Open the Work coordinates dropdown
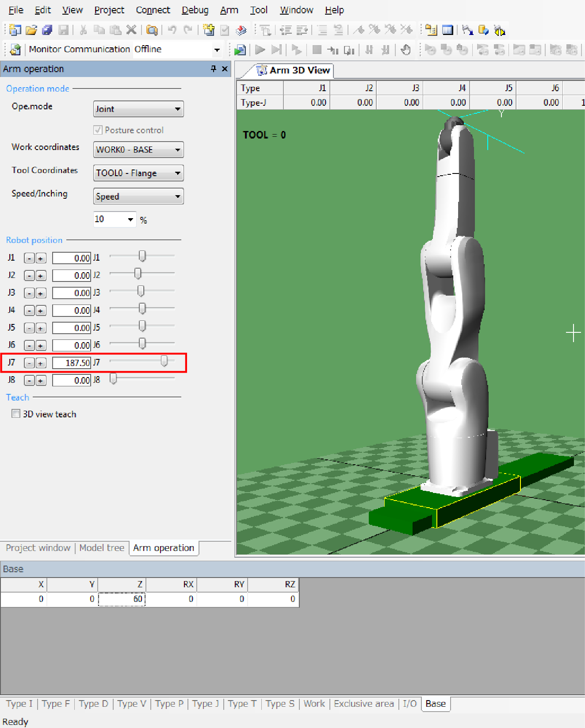This screenshot has height=728, width=585. [x=177, y=150]
